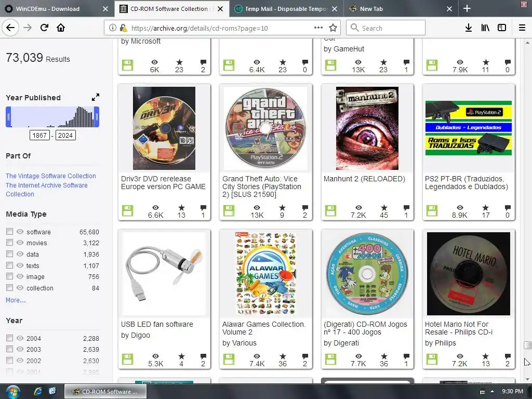
Task: Open the Alawar Games cover thumbnail
Action: point(265,274)
